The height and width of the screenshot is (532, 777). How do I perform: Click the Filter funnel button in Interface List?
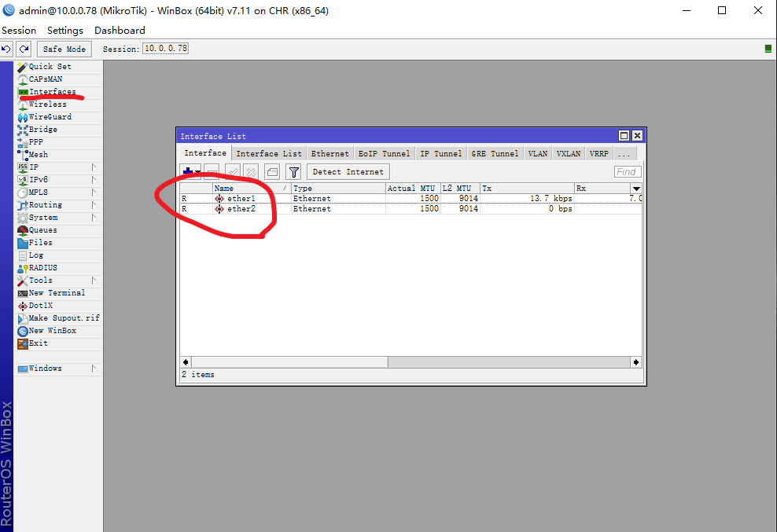[294, 172]
